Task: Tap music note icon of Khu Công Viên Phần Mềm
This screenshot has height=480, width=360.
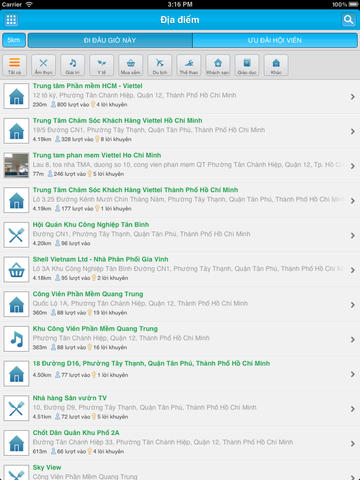Action: (16, 339)
